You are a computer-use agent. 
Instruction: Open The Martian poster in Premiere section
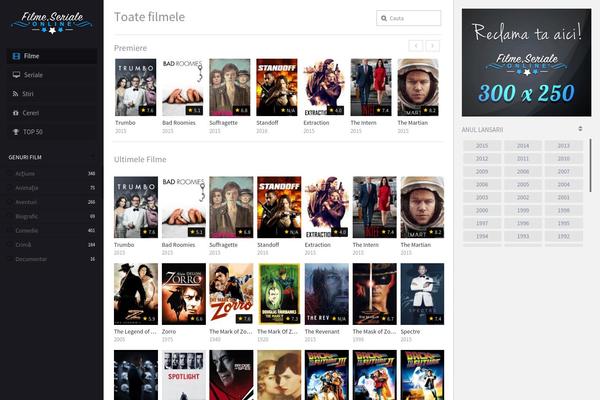[418, 87]
